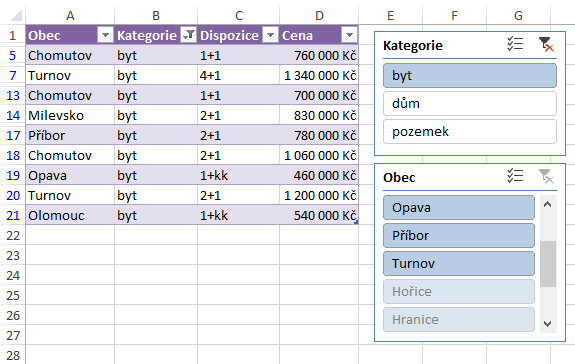Click the Obec slicer scroll-down arrow

point(548,324)
